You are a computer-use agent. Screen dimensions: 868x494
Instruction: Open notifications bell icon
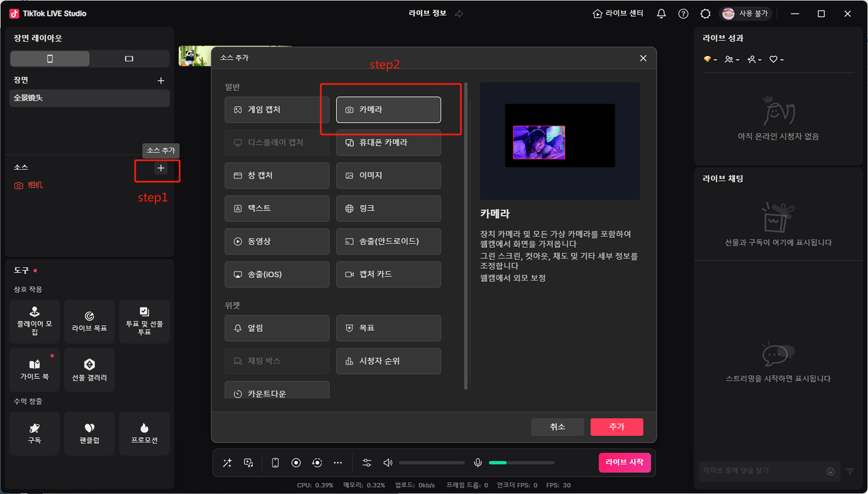click(661, 14)
